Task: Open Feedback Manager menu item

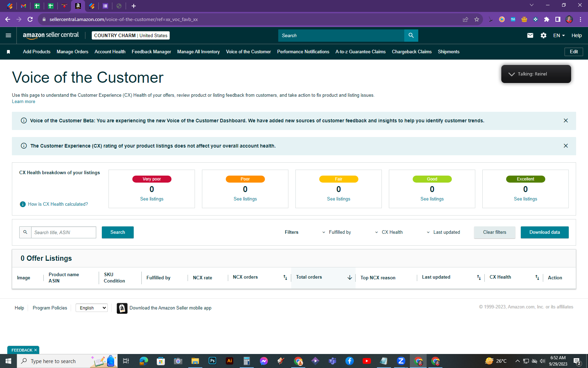Action: (151, 52)
